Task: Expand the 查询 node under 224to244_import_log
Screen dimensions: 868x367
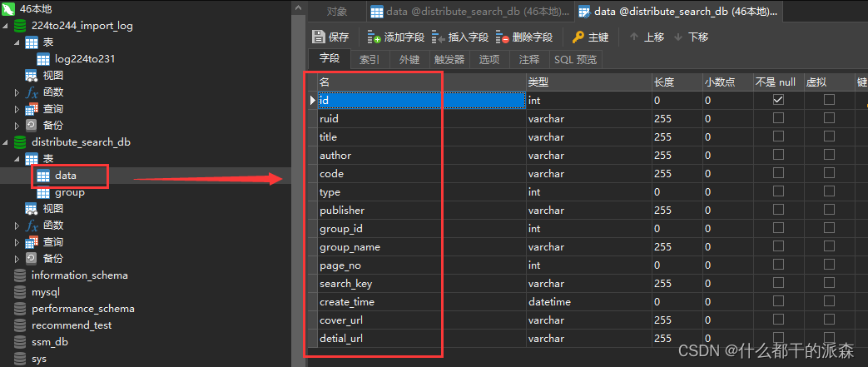Action: 17,108
